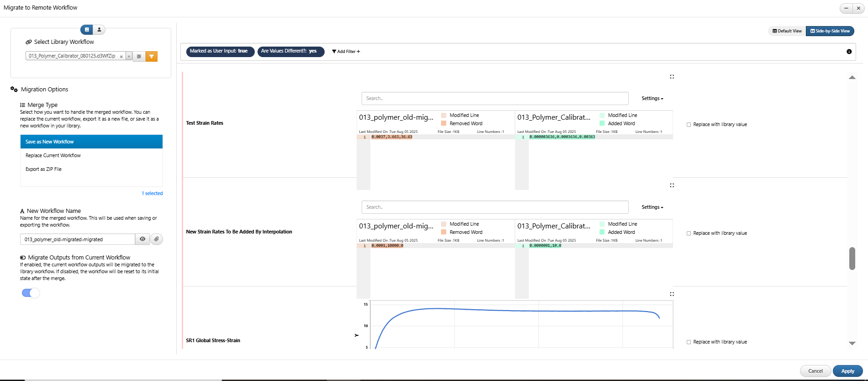Click the vertical scrollbar thumb
This screenshot has width=868, height=381.
point(852,259)
